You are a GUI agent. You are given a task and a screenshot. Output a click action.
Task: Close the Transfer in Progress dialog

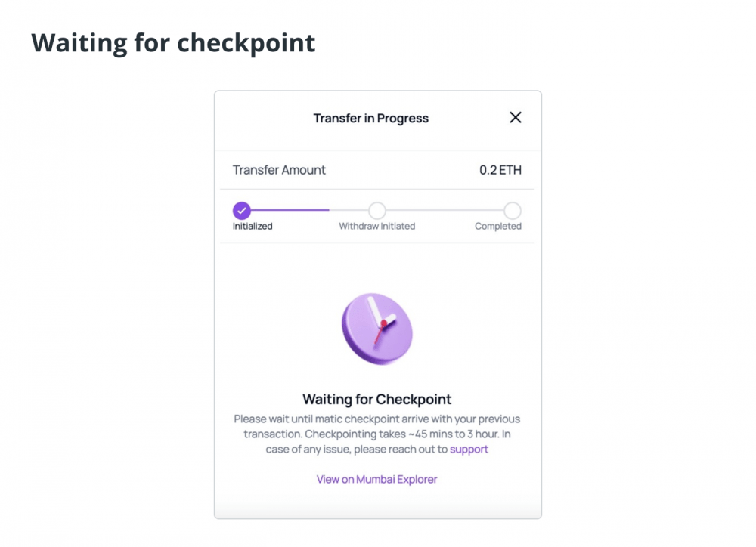click(516, 117)
